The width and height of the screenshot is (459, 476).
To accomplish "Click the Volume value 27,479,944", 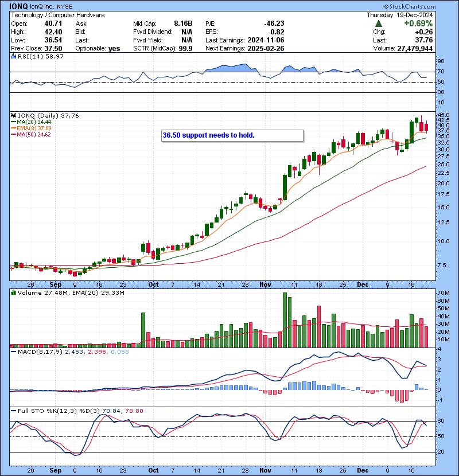I will click(x=415, y=49).
